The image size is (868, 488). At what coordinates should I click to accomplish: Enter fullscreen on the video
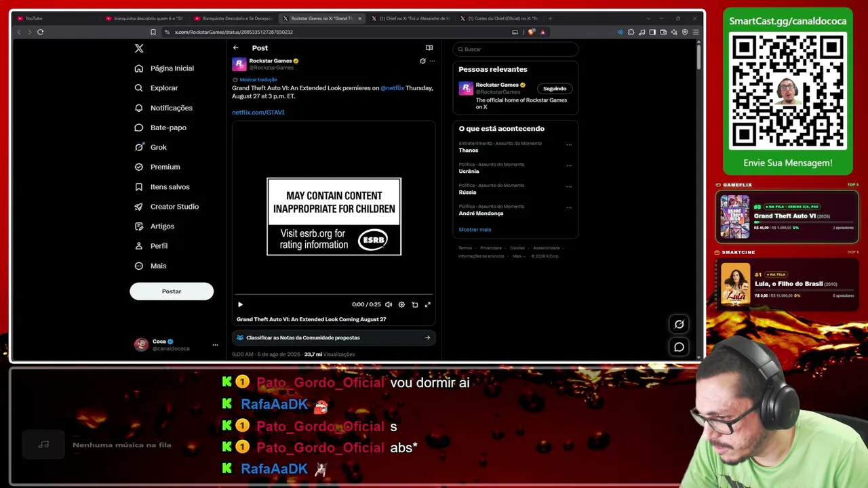point(428,305)
